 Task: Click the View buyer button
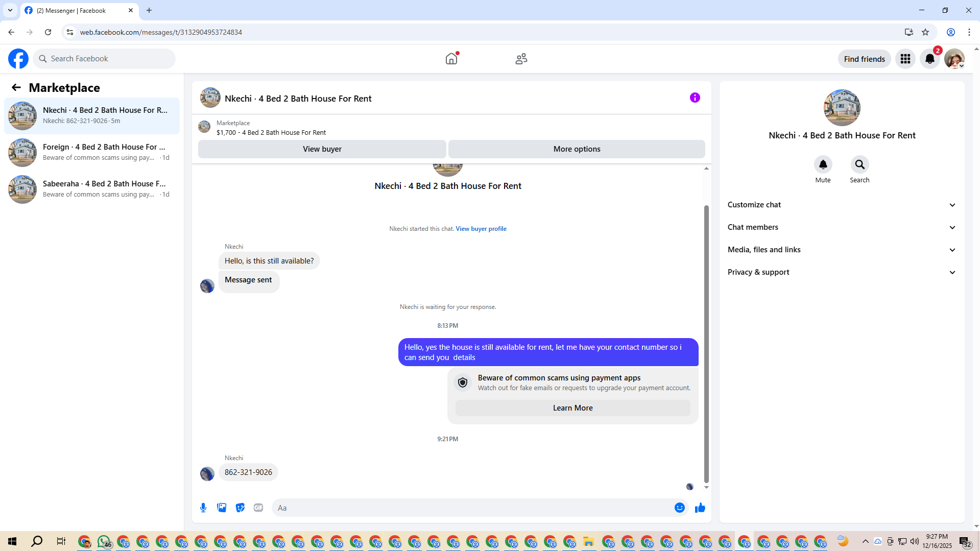(322, 149)
